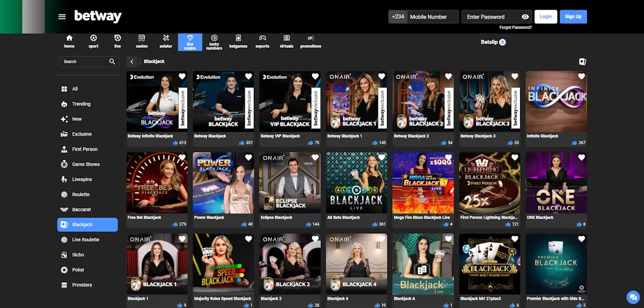
Task: Select the live casino tab
Action: click(x=190, y=42)
